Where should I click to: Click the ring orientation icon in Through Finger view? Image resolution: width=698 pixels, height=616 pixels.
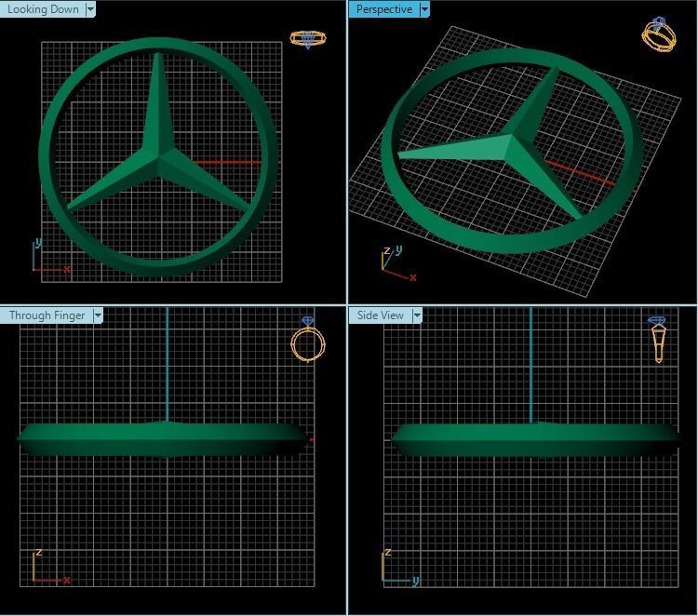tap(308, 340)
